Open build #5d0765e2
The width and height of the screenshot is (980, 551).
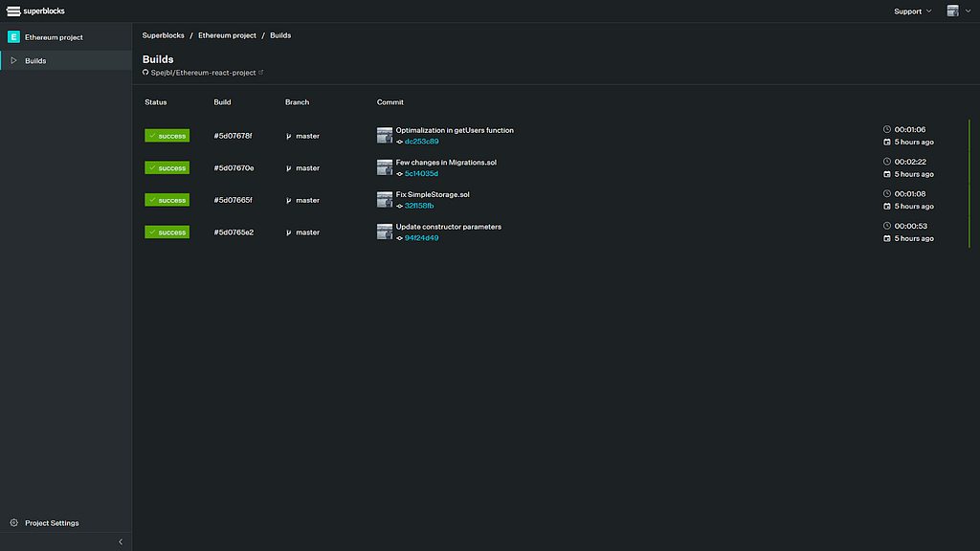234,232
